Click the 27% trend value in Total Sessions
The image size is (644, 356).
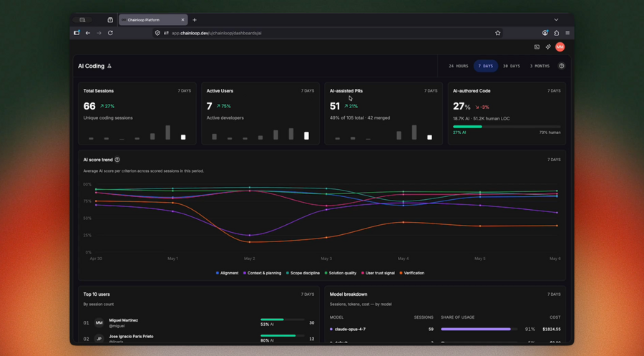107,106
